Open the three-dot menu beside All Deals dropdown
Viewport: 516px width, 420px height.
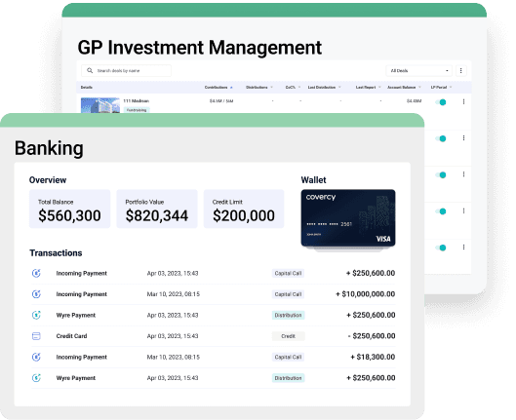point(460,71)
